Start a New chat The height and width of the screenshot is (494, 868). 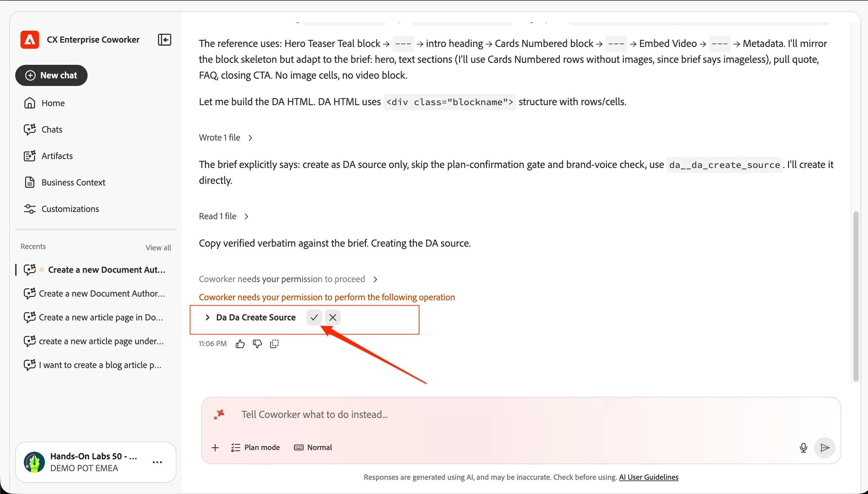click(51, 75)
